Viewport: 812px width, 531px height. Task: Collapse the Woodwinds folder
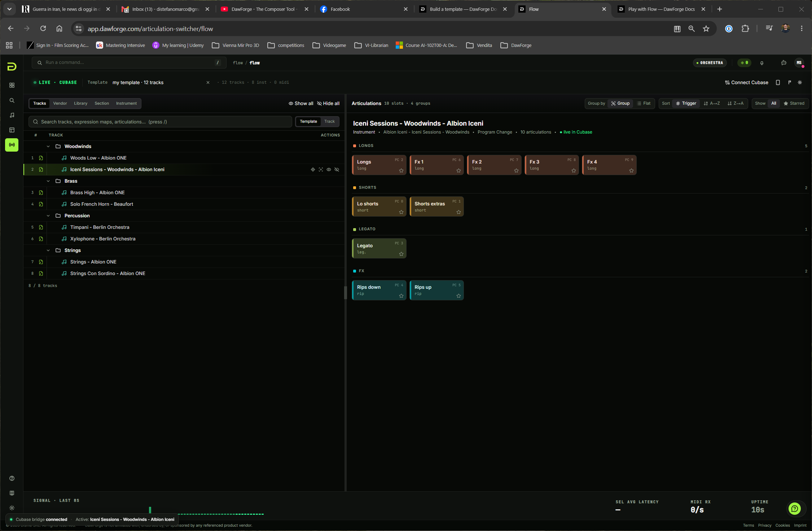(x=48, y=147)
